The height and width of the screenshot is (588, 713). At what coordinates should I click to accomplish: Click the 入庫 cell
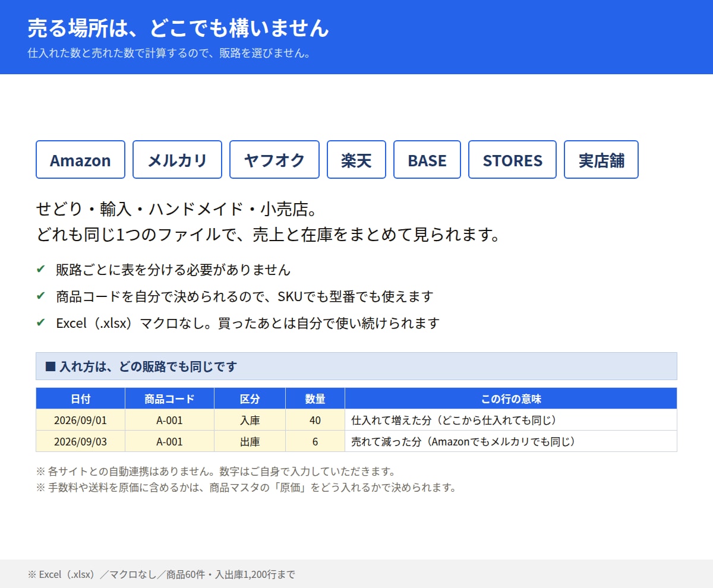click(x=250, y=420)
